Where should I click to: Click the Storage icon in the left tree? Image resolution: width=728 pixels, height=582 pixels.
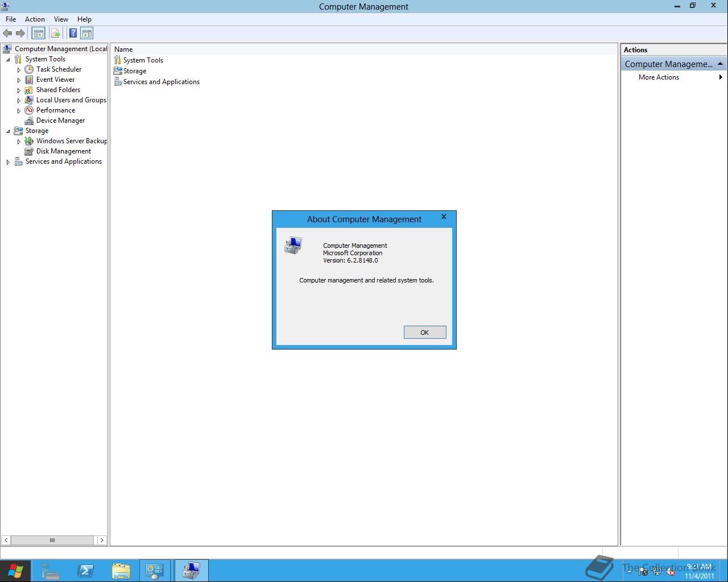(18, 131)
